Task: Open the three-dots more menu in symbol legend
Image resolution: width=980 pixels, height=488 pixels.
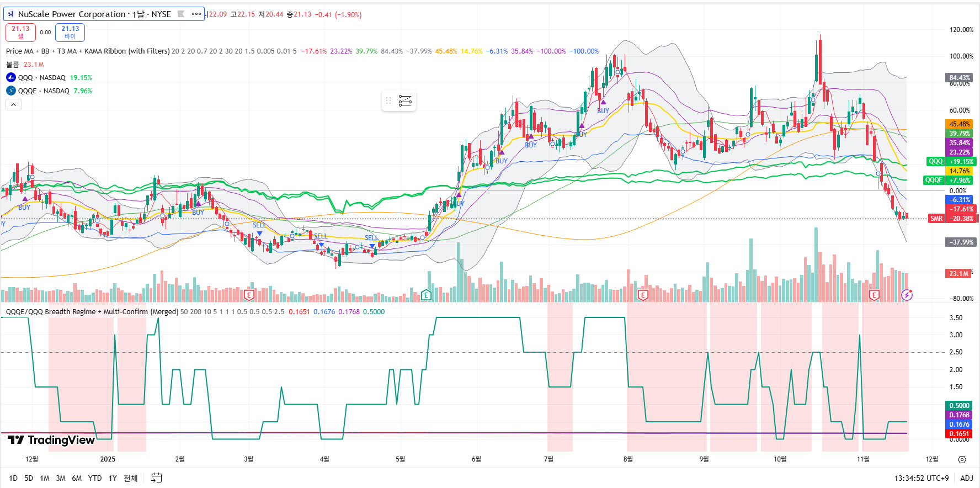Action: pyautogui.click(x=196, y=14)
